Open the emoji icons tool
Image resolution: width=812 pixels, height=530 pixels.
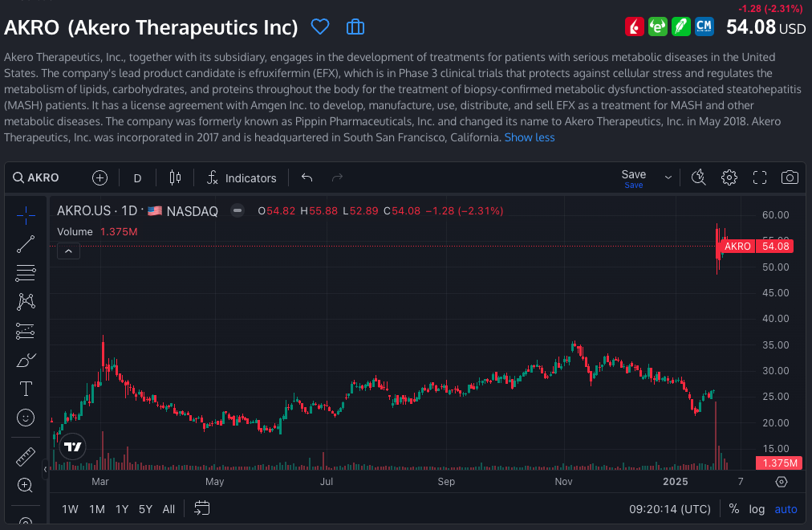coord(26,418)
